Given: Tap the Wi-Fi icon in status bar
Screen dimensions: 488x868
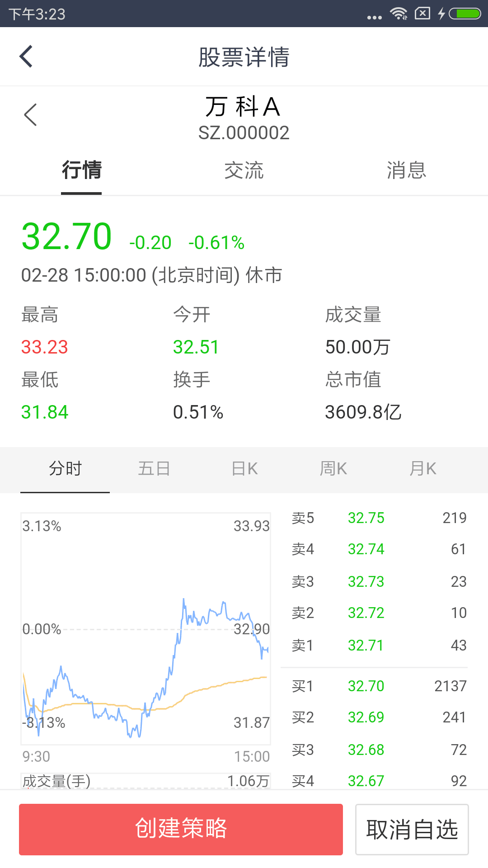Looking at the screenshot, I should 399,14.
